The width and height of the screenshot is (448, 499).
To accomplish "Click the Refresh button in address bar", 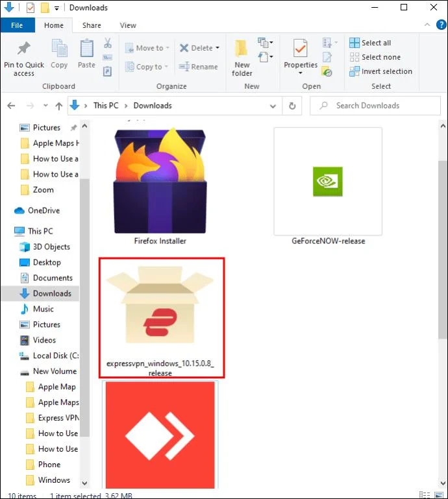I will coord(292,106).
